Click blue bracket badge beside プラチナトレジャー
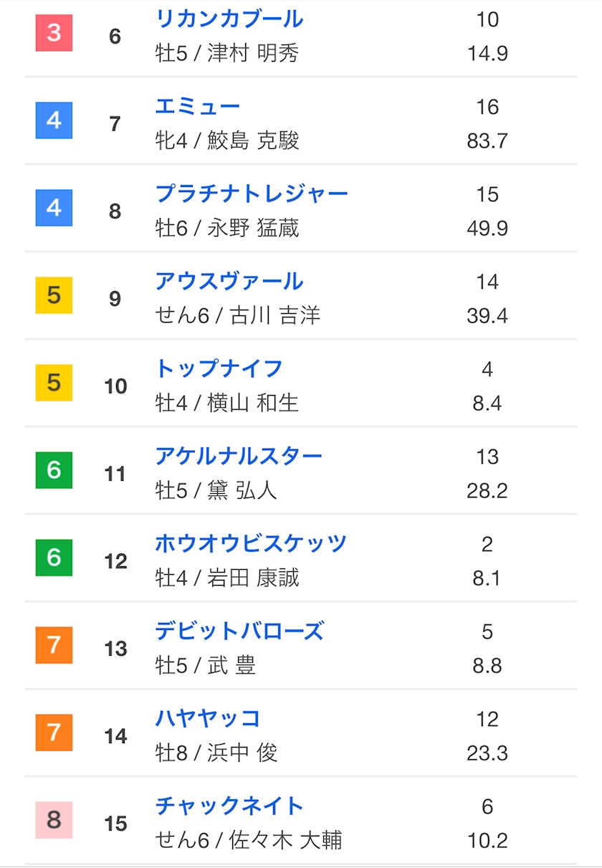This screenshot has height=868, width=602. [x=54, y=208]
